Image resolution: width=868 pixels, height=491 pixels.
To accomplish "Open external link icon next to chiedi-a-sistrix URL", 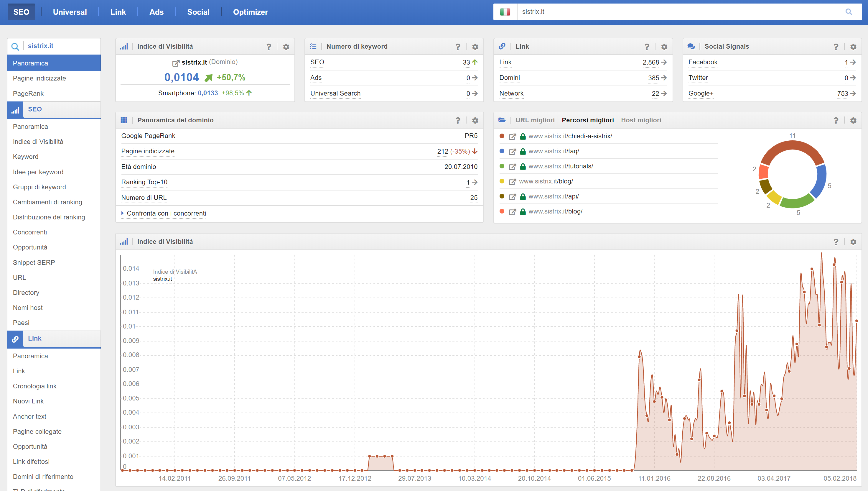I will [512, 136].
